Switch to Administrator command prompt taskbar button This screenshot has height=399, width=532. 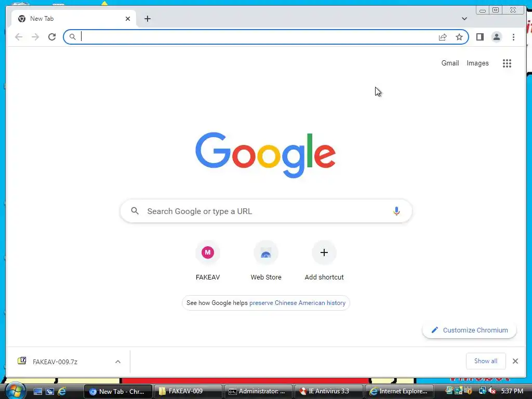point(258,392)
